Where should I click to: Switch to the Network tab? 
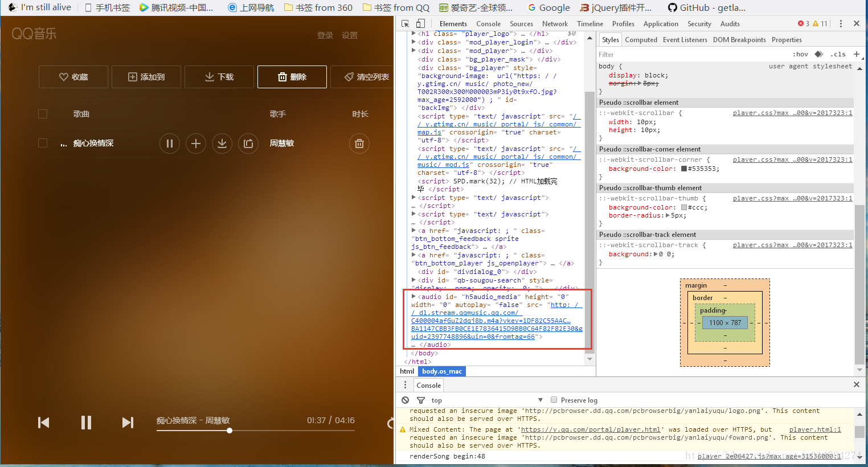555,23
